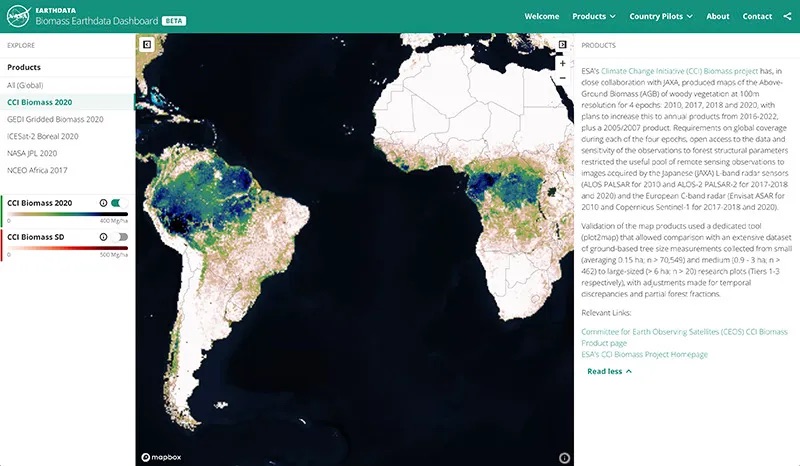This screenshot has height=466, width=800.
Task: Click the CCI Biomass 2020 color gradient legend
Action: [x=65, y=214]
